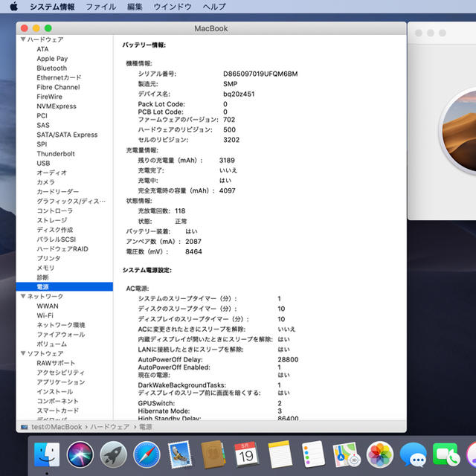Open Messages app in Dock
This screenshot has width=476, height=476.
pos(414,454)
